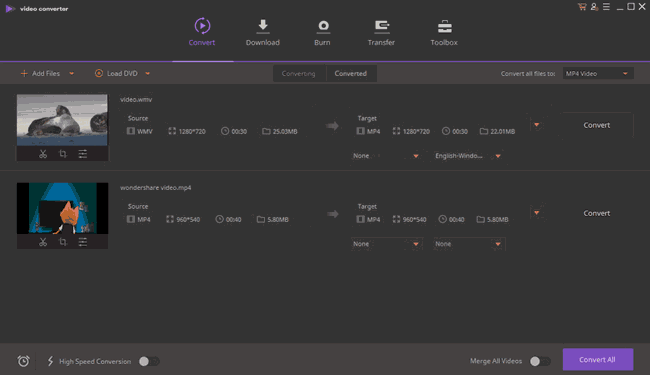
Task: Open target format options for video.wmv
Action: coord(536,125)
